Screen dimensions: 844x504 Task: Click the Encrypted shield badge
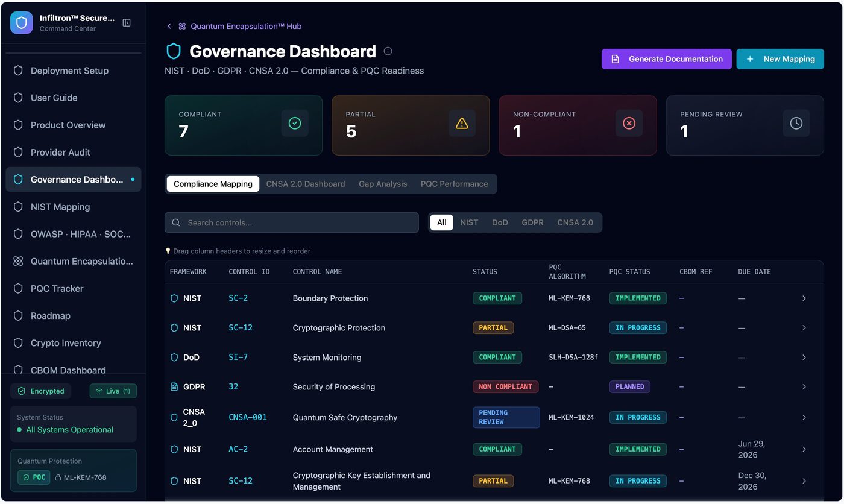coord(41,391)
